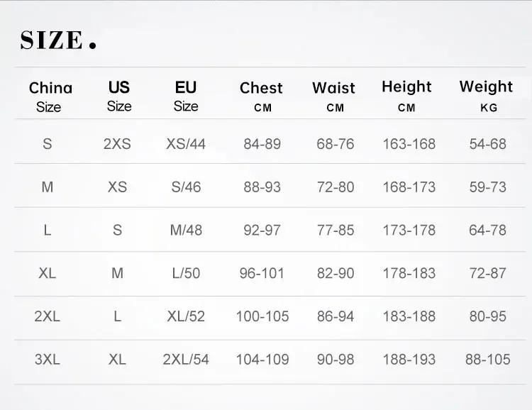Select waist value 72-80
The image size is (532, 410).
(336, 187)
